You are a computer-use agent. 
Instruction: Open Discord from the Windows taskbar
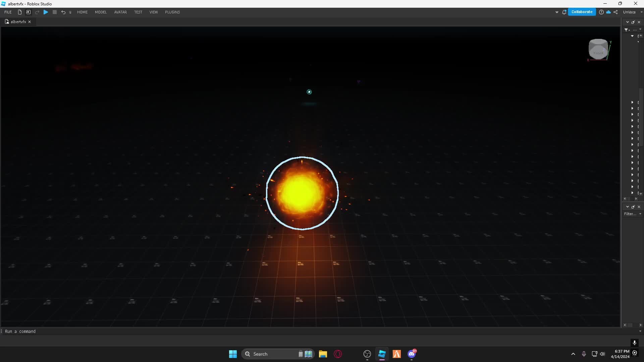point(412,354)
